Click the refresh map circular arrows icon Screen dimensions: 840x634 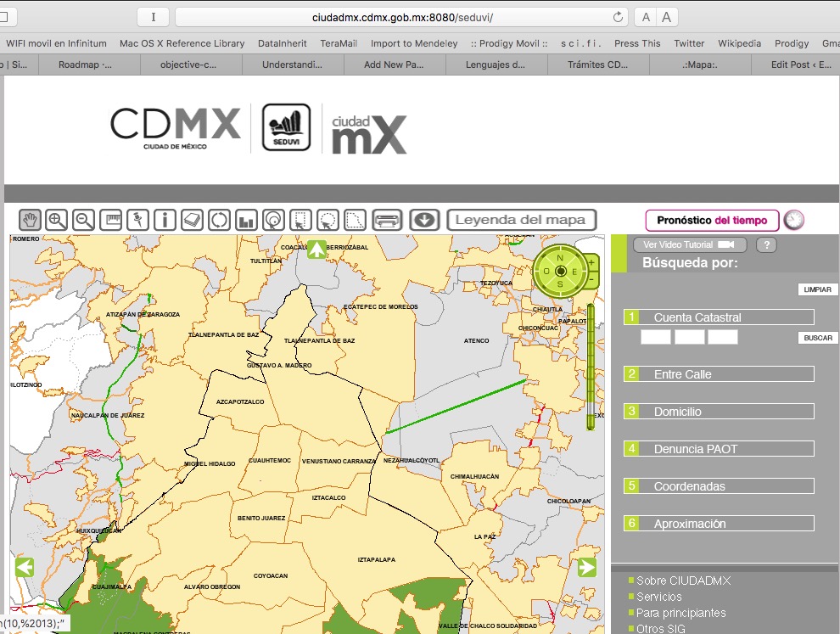tap(219, 220)
